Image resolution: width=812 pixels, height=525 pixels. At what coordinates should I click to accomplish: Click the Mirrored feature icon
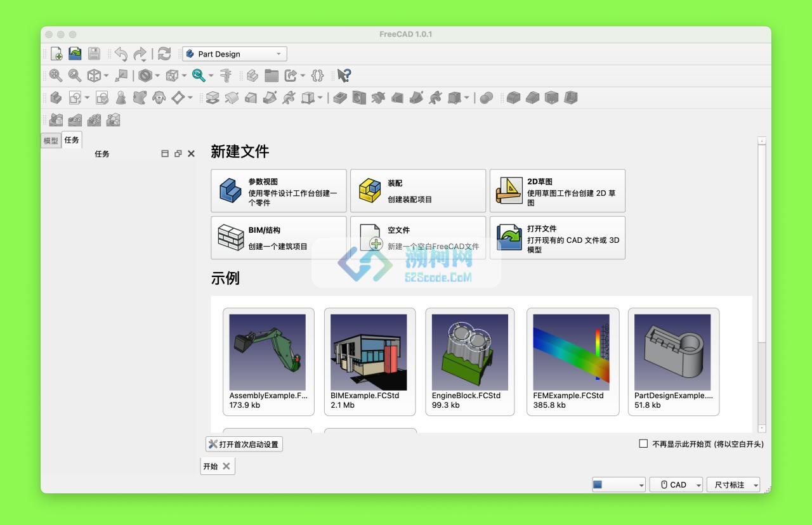[x=56, y=120]
